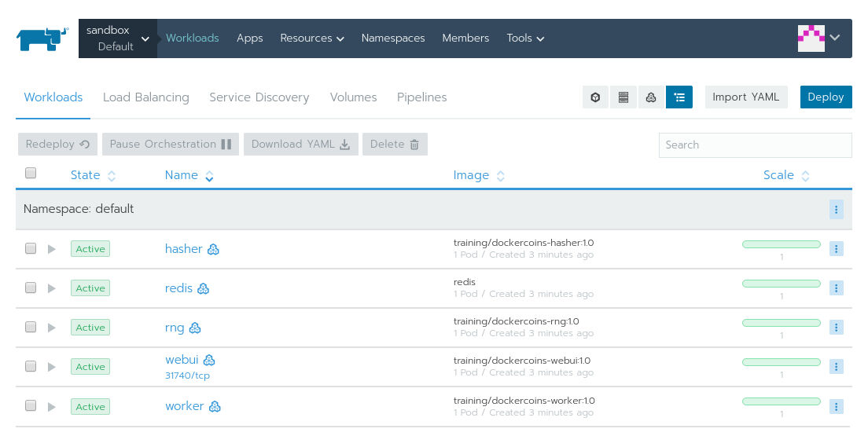Screen dimensions: 868x436
Task: Click the deployment icon beside redis
Action: pos(203,289)
